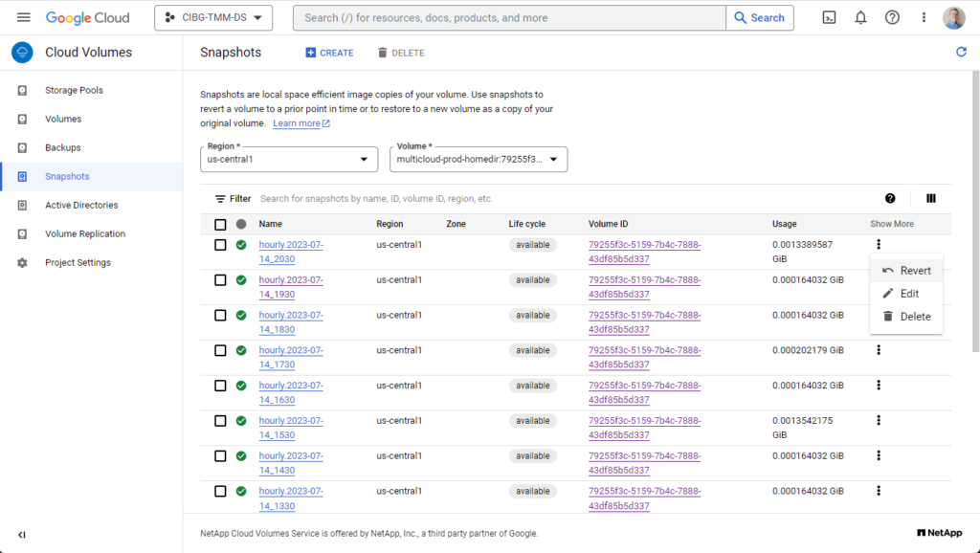Click the Cloud Volumes product icon
The height and width of the screenshot is (553, 980).
tap(23, 53)
